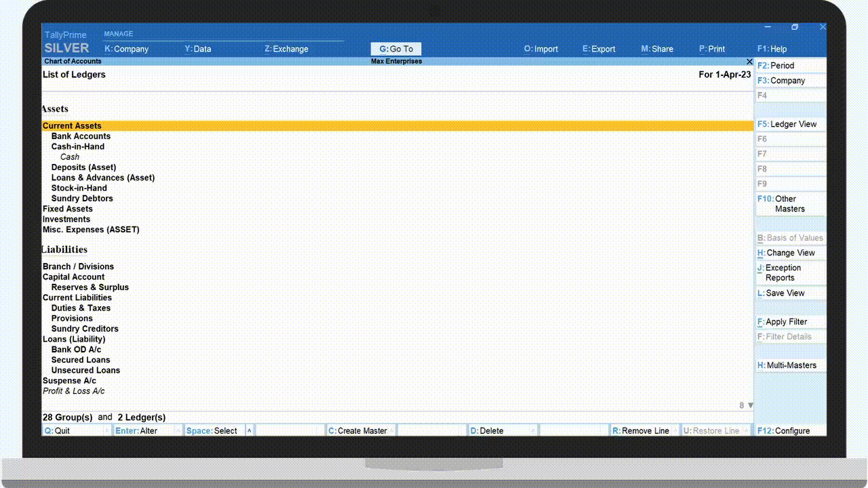The image size is (868, 488).
Task: Open the G: Go To search
Action: pos(396,49)
